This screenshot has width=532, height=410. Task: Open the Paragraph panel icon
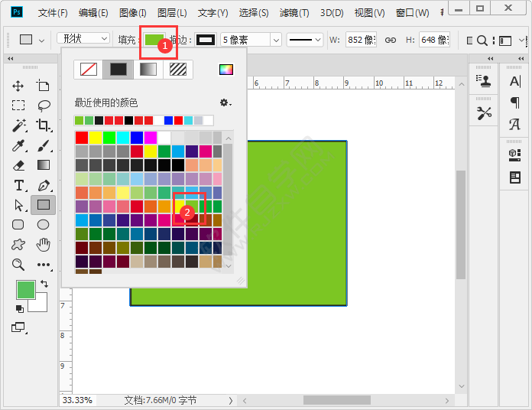pos(515,102)
